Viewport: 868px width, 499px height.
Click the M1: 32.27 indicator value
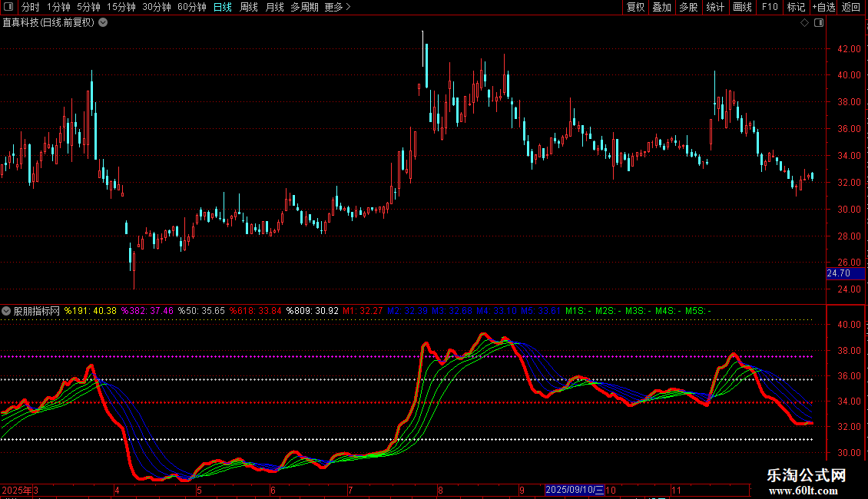tap(363, 311)
